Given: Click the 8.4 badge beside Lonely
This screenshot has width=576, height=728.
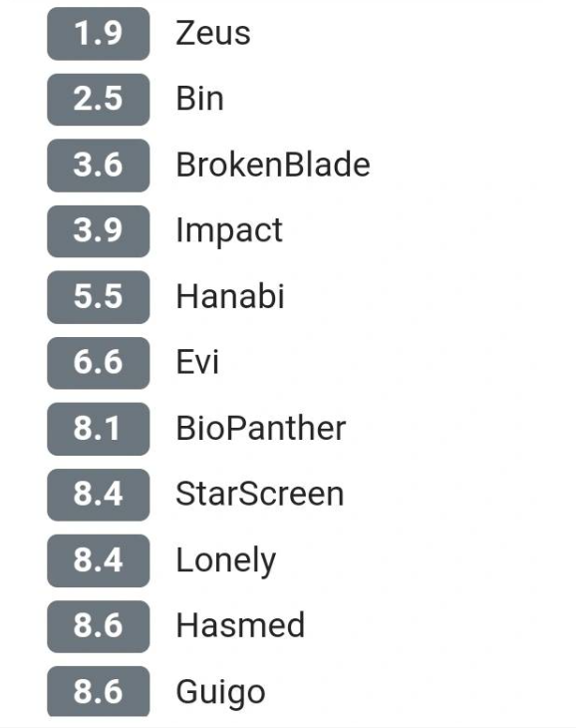Looking at the screenshot, I should point(99,560).
